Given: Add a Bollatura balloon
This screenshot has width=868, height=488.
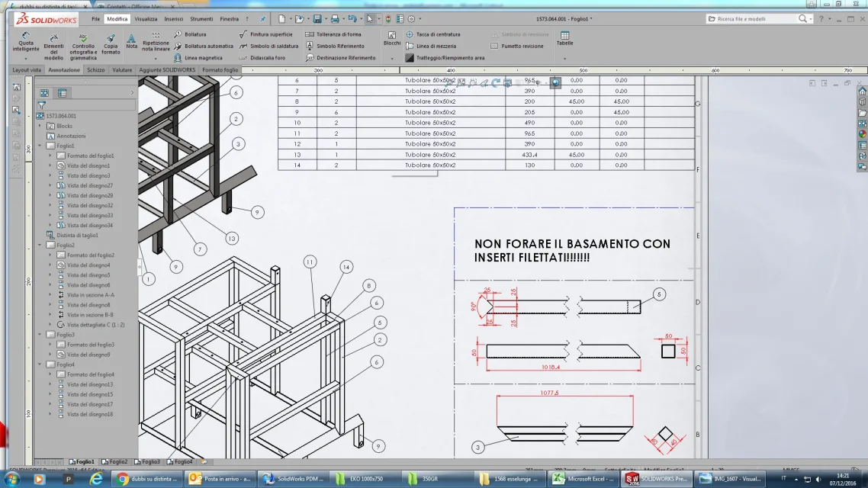Looking at the screenshot, I should [190, 34].
